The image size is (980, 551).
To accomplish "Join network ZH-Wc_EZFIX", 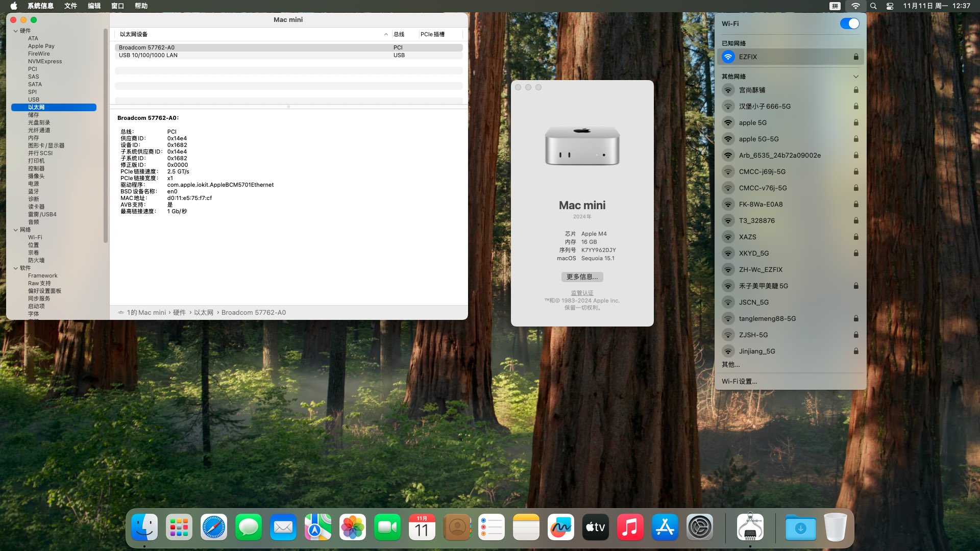I will pyautogui.click(x=790, y=269).
